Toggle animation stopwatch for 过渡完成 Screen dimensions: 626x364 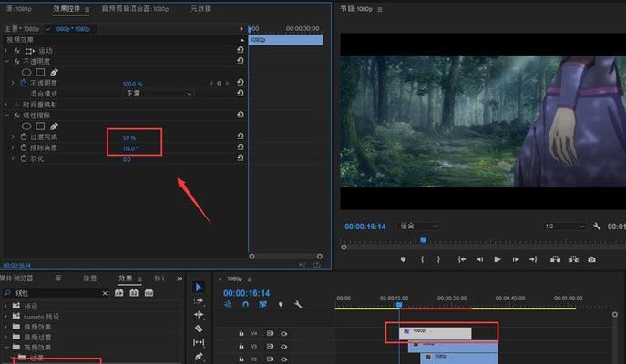click(24, 136)
